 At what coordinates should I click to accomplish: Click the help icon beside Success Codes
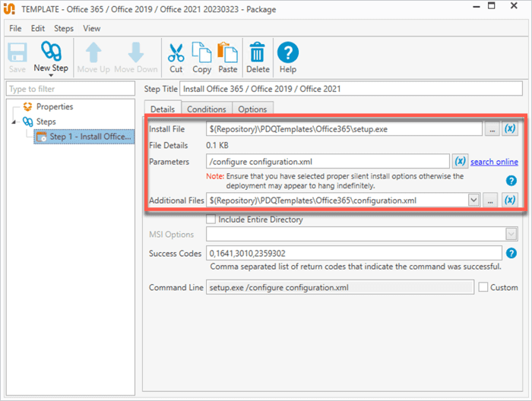tap(511, 253)
